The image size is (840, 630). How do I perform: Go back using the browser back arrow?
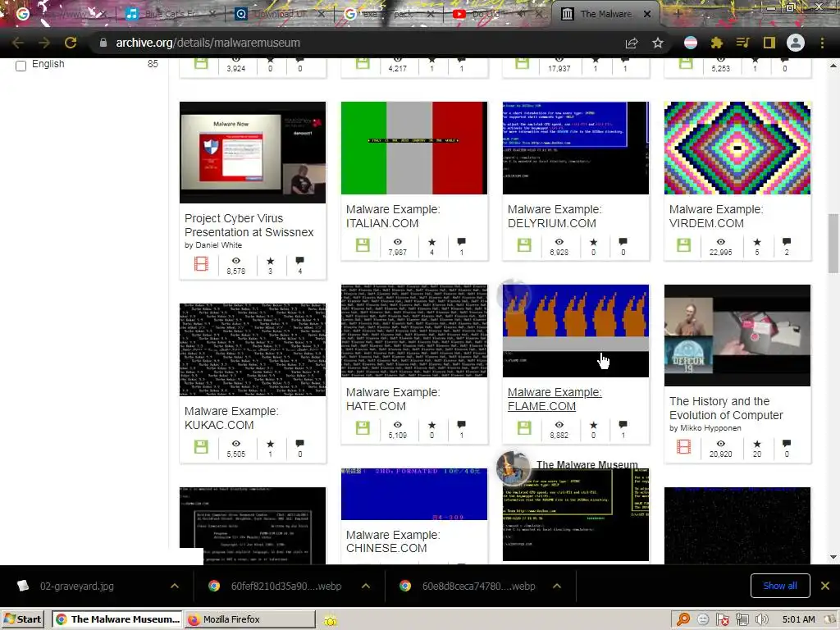tap(18, 43)
